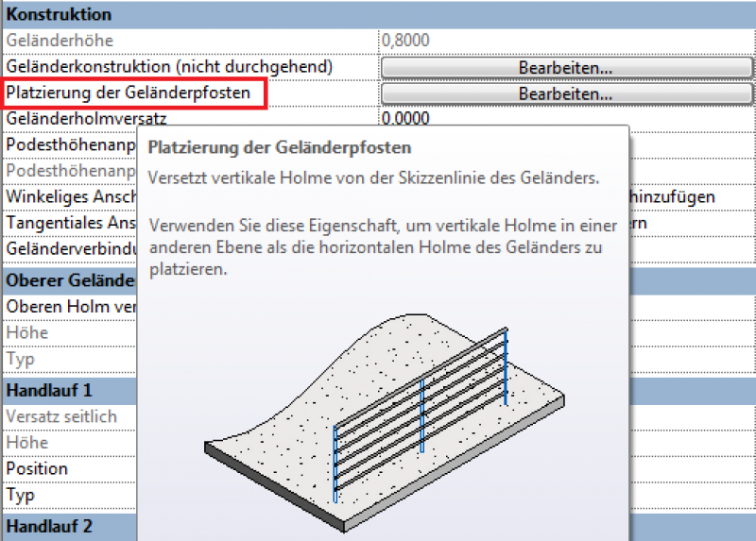
Task: Select the Position property under Handlauf 1
Action: [x=38, y=468]
